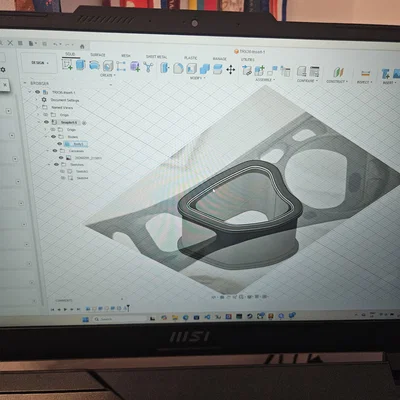Image resolution: width=400 pixels, height=400 pixels.
Task: Toggle visibility of top-level document component
Action: [x=38, y=92]
